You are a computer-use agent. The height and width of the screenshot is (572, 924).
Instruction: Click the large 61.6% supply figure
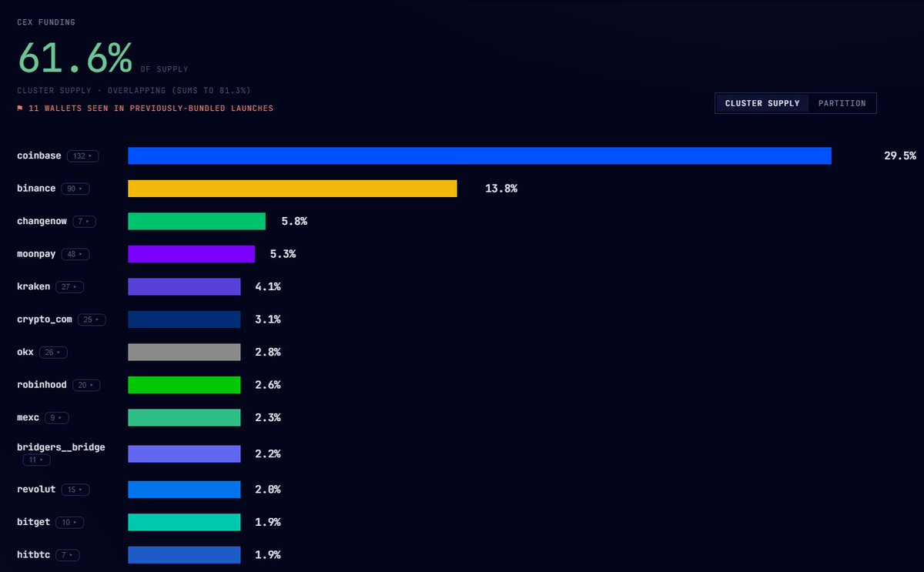click(x=75, y=57)
